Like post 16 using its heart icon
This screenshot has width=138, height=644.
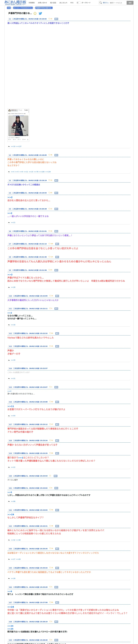point(50,402)
